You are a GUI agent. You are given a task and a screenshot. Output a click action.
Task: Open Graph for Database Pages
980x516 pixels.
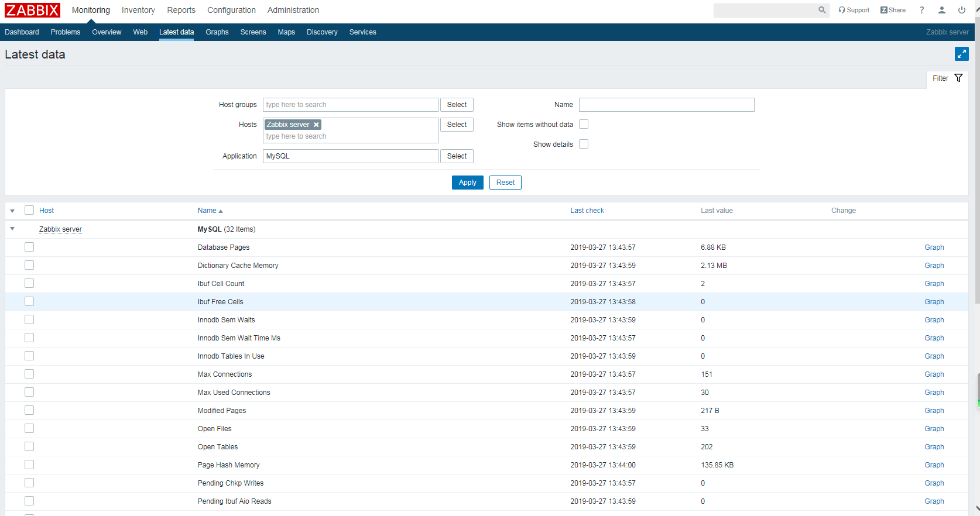[x=934, y=247]
